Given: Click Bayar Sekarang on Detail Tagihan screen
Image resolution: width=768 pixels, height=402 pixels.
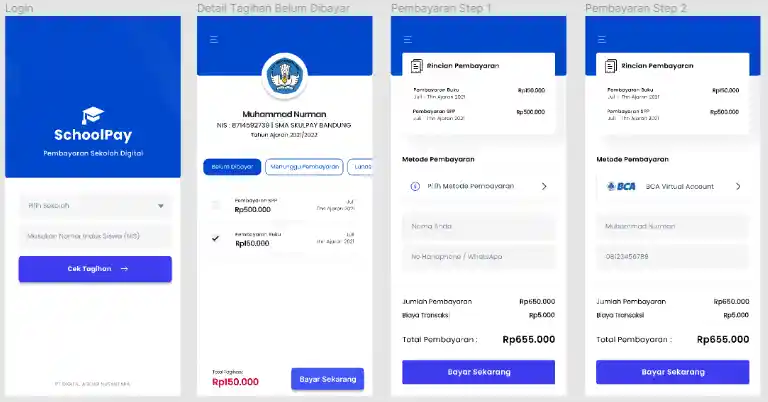Looking at the screenshot, I should click(x=328, y=379).
